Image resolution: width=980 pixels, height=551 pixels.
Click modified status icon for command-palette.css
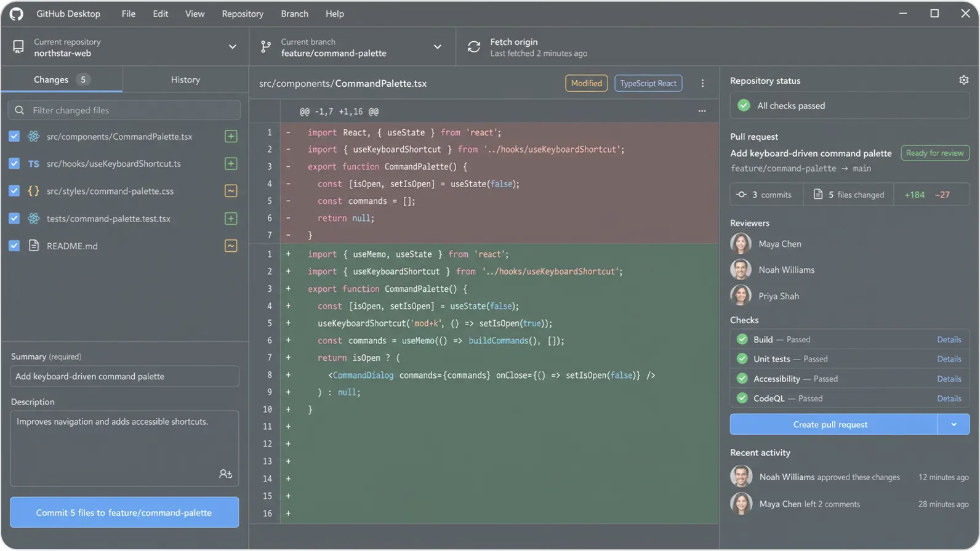(231, 191)
